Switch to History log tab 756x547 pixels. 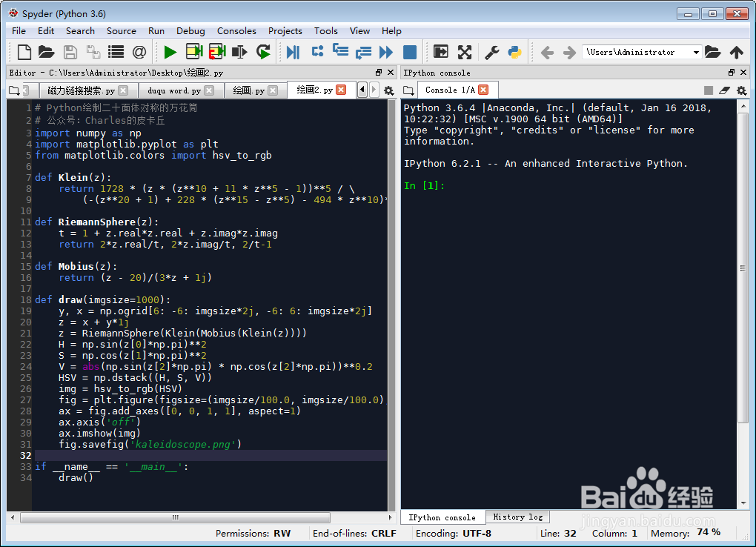517,517
